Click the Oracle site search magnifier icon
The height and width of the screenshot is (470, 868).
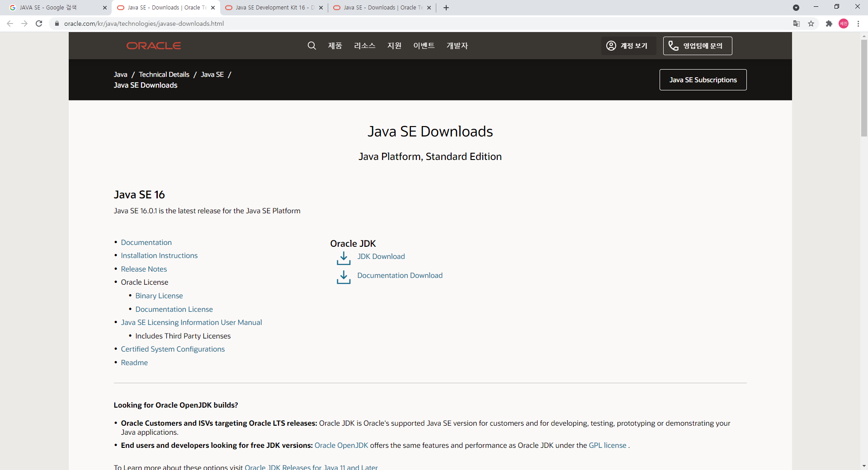[311, 46]
